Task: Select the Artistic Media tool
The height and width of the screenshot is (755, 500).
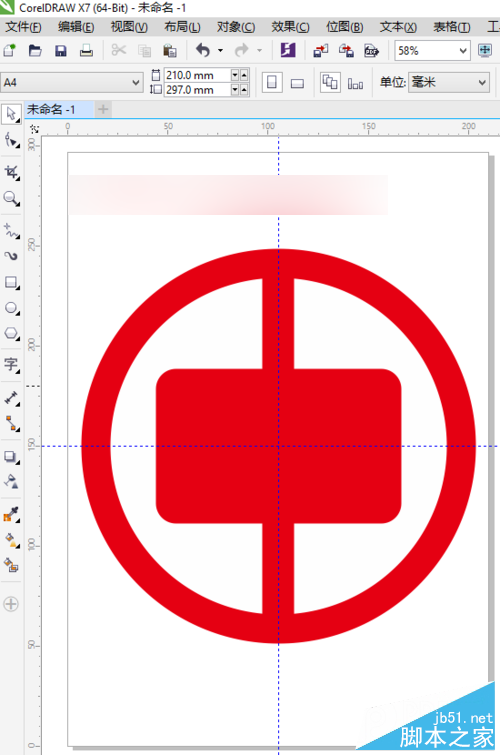Action: pyautogui.click(x=11, y=256)
